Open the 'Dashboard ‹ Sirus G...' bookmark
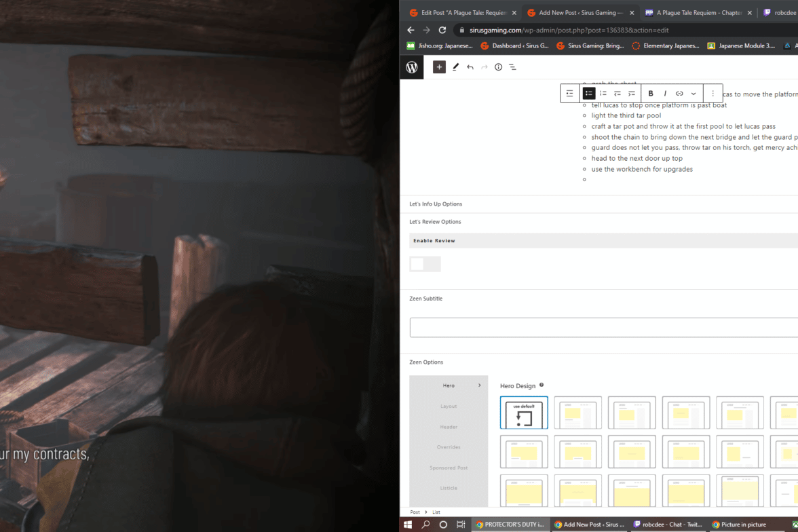The height and width of the screenshot is (532, 798). 514,46
